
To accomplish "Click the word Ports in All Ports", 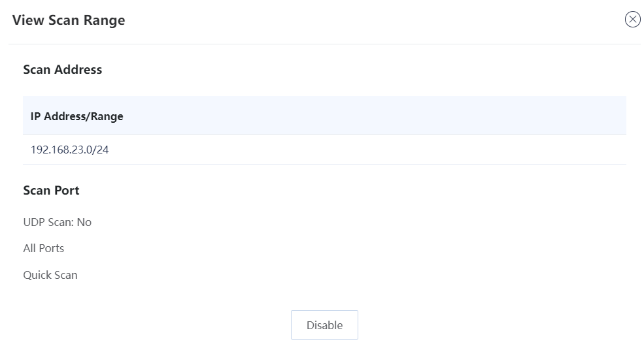I will click(51, 248).
